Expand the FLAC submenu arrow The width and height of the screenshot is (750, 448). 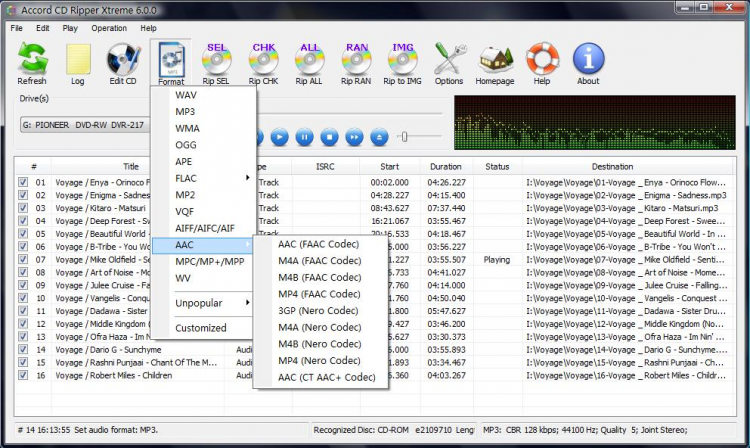click(247, 178)
